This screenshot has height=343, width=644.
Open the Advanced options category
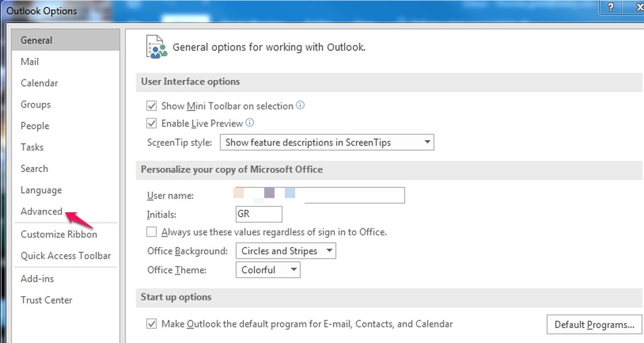(x=41, y=212)
